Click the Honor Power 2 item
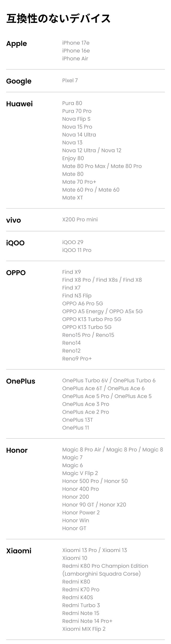171x644 pixels. (81, 512)
